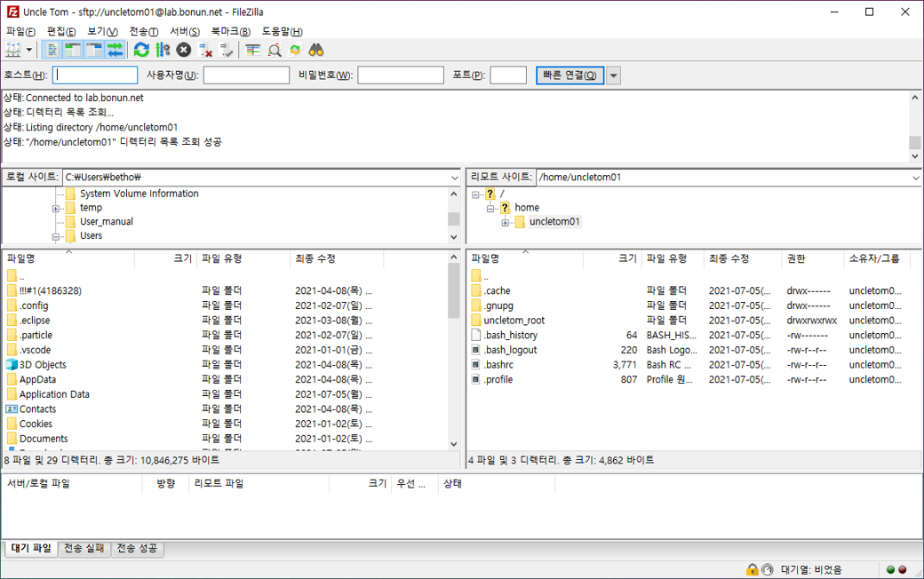The width and height of the screenshot is (924, 579).
Task: Open the 북마크 menu
Action: click(231, 31)
